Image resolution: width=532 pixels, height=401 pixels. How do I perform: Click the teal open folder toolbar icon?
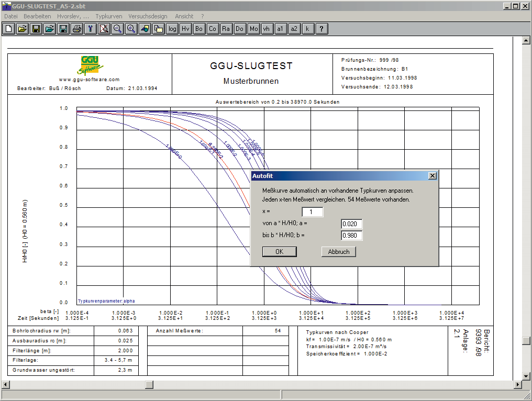(x=50, y=29)
